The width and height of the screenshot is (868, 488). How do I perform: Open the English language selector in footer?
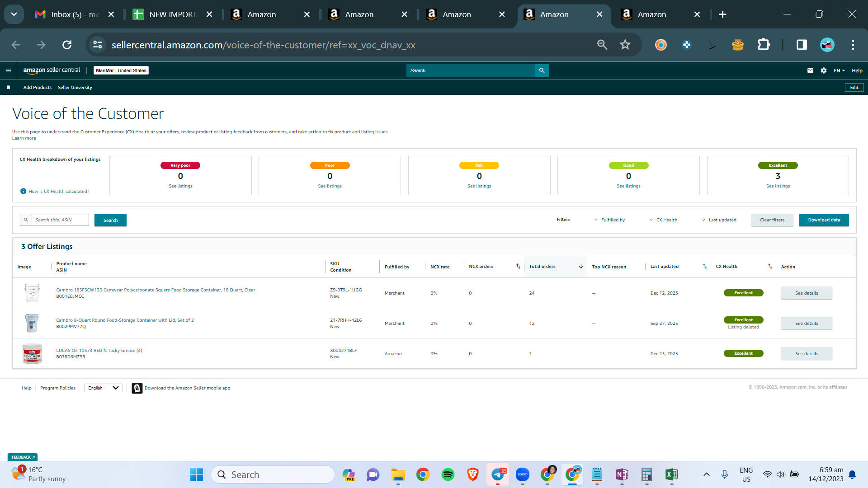tap(103, 388)
